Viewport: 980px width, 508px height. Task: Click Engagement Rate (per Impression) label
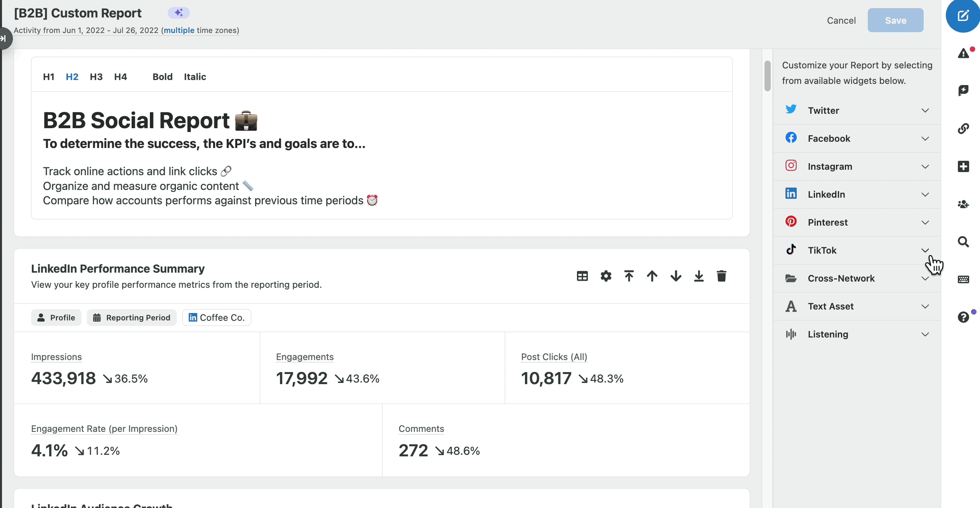click(104, 429)
